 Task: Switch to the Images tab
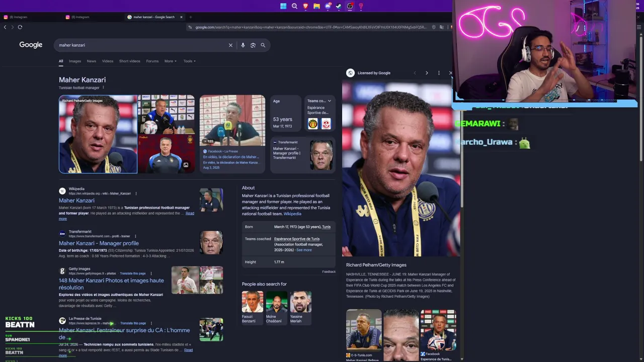(75, 61)
